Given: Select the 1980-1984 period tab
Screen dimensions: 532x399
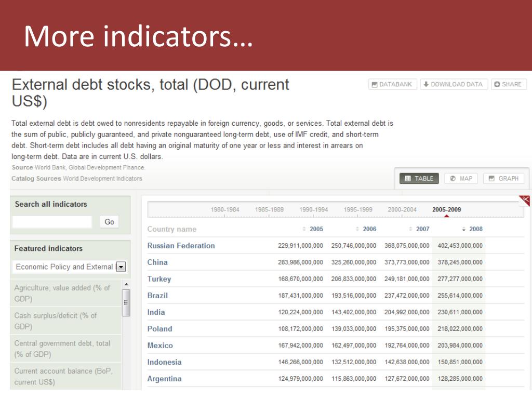Looking at the screenshot, I should 225,210.
